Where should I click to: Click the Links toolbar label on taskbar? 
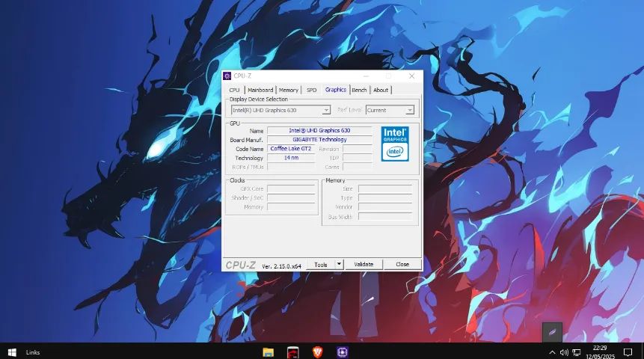[x=33, y=352]
